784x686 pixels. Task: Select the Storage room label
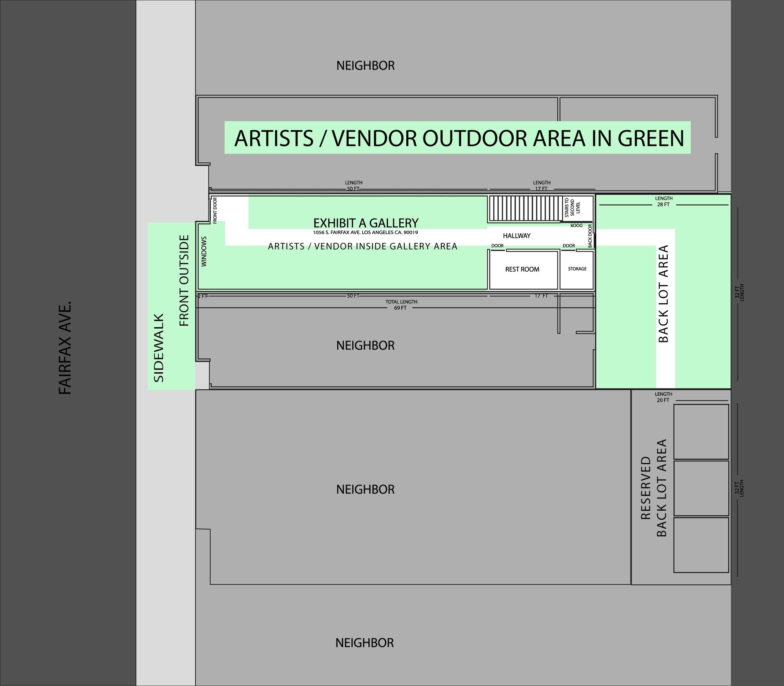577,269
